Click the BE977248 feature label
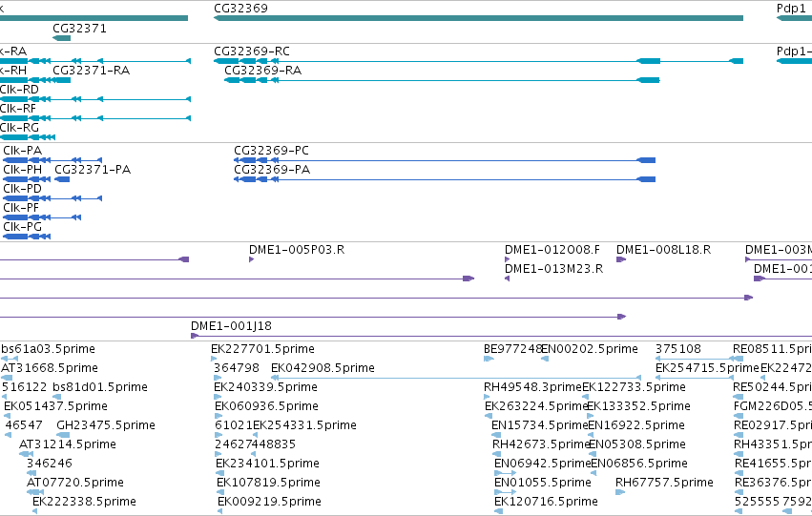This screenshot has height=516, width=812. [512, 348]
